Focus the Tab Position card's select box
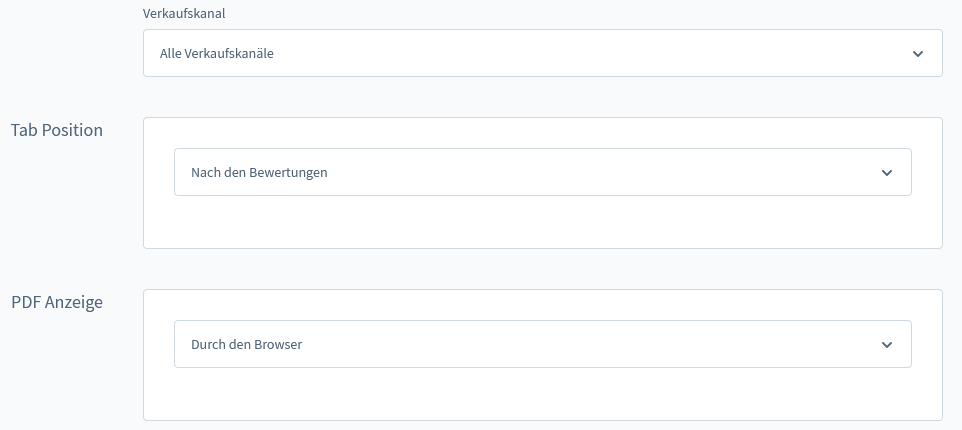Image resolution: width=962 pixels, height=430 pixels. pyautogui.click(x=543, y=172)
